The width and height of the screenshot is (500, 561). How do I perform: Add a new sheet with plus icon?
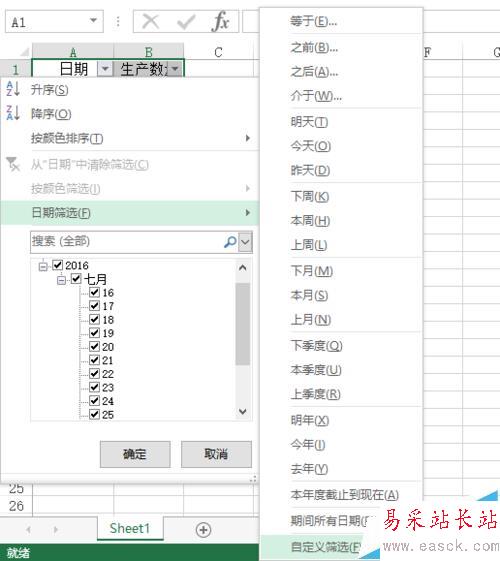pos(204,530)
